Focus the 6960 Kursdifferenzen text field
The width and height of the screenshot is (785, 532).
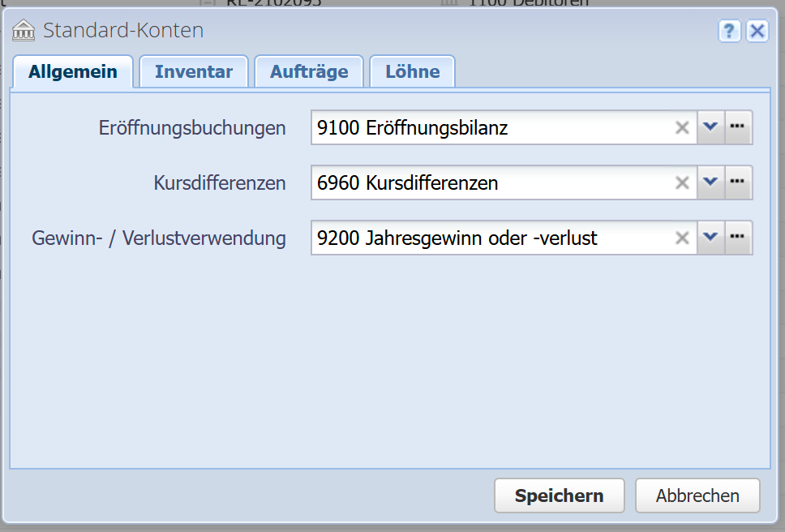(x=487, y=182)
